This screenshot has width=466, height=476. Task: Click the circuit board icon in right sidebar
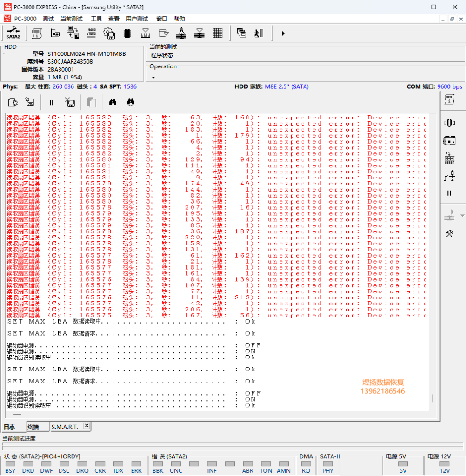(x=449, y=140)
